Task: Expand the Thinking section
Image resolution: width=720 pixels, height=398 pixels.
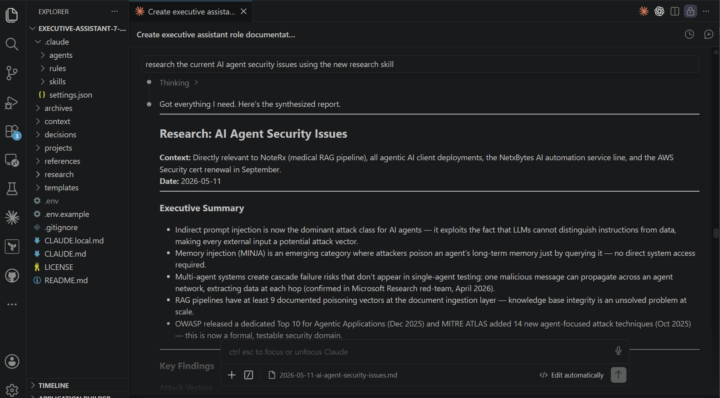Action: coord(179,83)
